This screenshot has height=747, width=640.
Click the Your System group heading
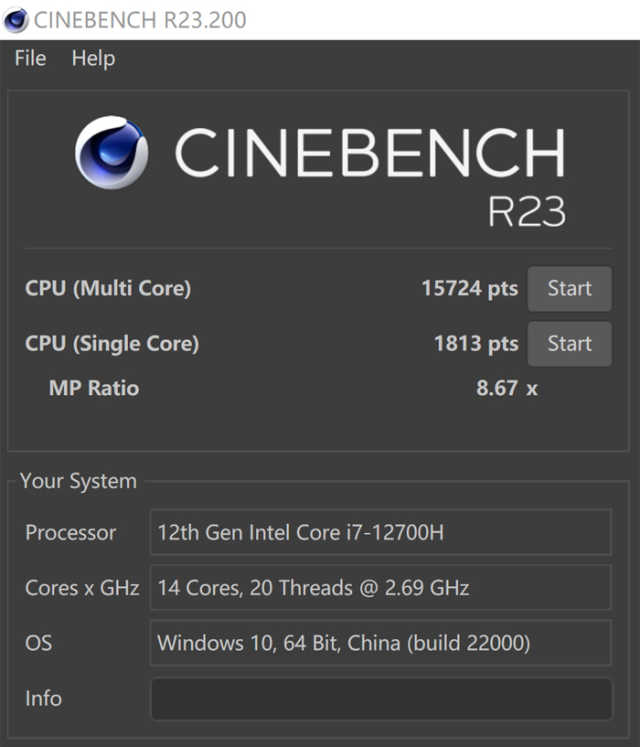78,481
